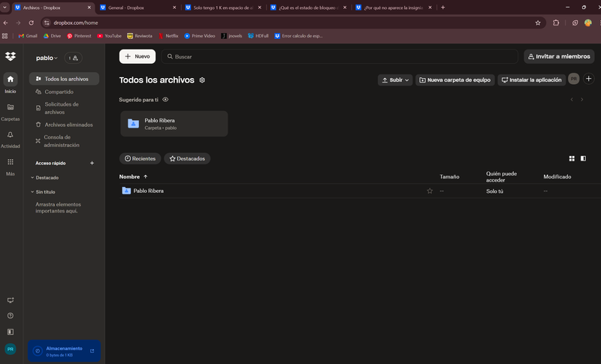601x364 pixels.
Task: Open Almacenamiento storage usage panel
Action: pos(64,351)
